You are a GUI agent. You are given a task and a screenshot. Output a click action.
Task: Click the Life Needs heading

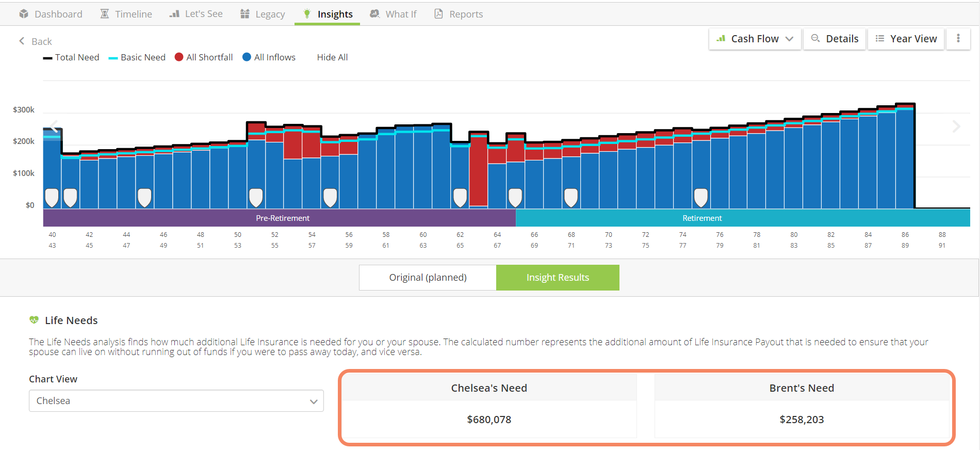pyautogui.click(x=71, y=320)
